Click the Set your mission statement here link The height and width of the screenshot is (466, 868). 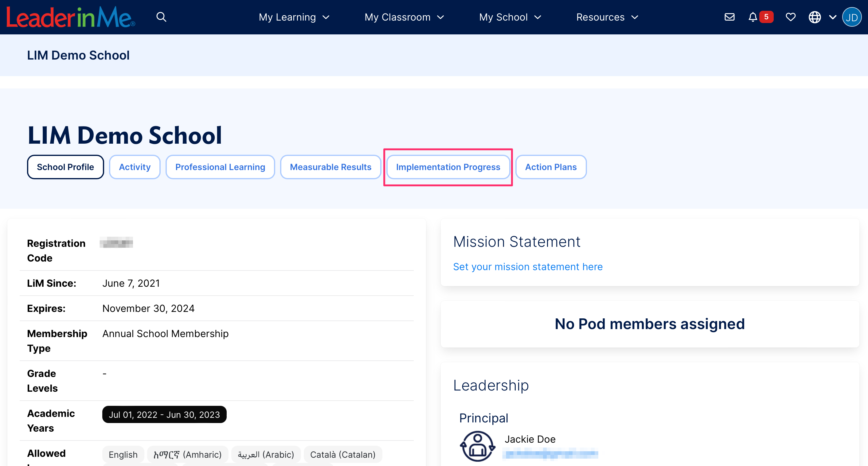(x=528, y=266)
